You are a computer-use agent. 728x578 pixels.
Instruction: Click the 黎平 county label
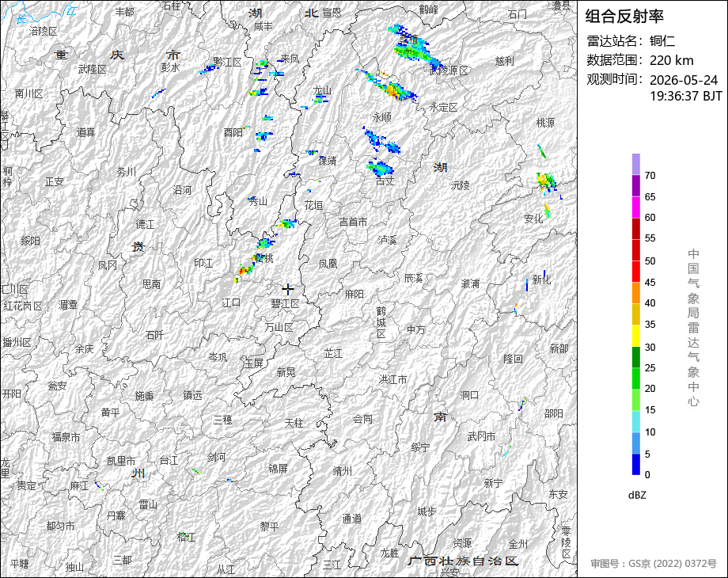(x=269, y=527)
